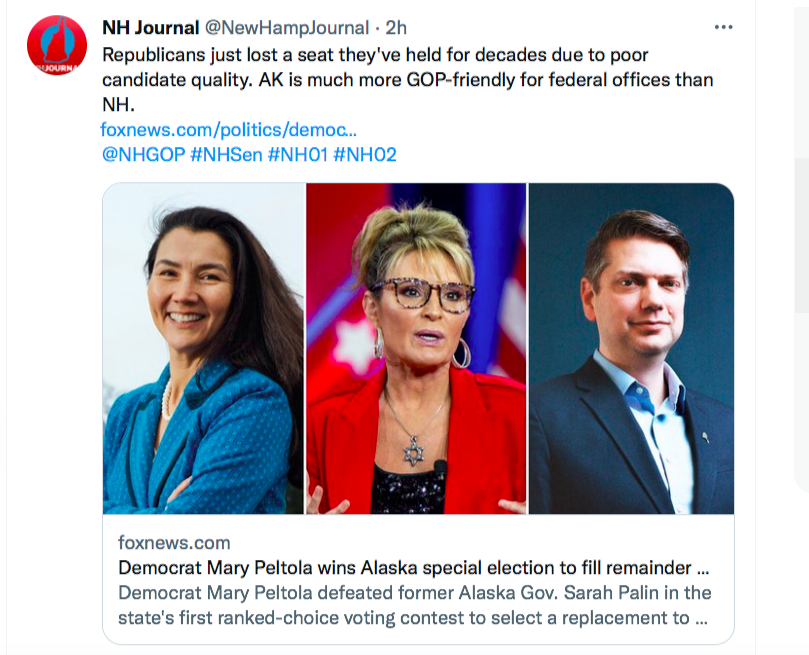Click blank space right of the hashtags
Image resolution: width=809 pixels, height=655 pixels.
pyautogui.click(x=560, y=155)
